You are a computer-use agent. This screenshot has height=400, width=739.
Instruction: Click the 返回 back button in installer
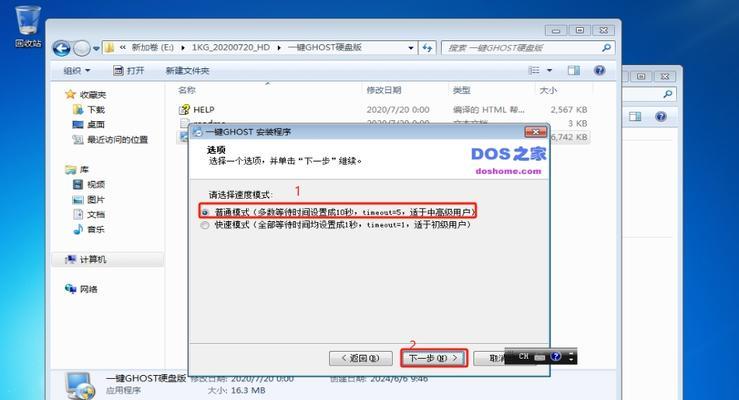click(x=361, y=359)
